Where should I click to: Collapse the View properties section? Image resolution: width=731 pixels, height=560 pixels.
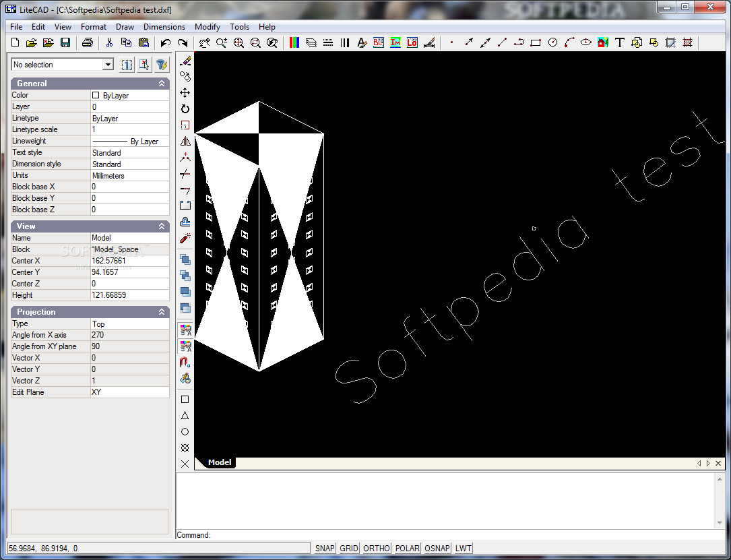(161, 226)
